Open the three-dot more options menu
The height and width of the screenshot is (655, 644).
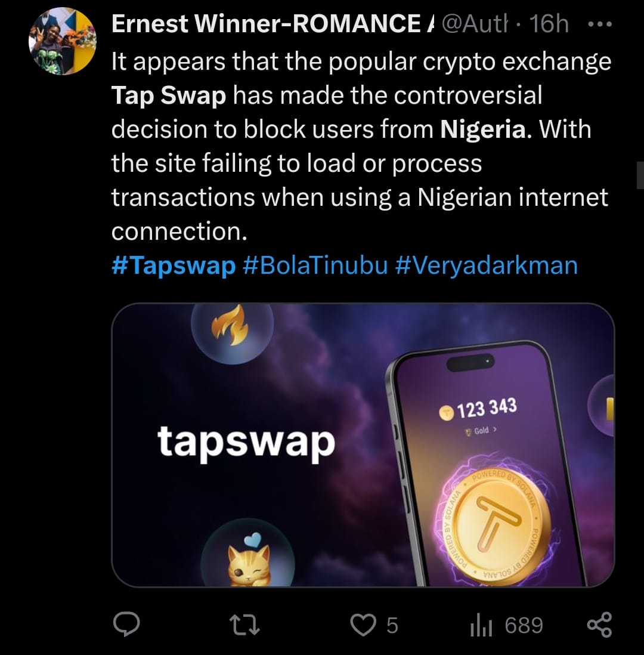point(599,25)
